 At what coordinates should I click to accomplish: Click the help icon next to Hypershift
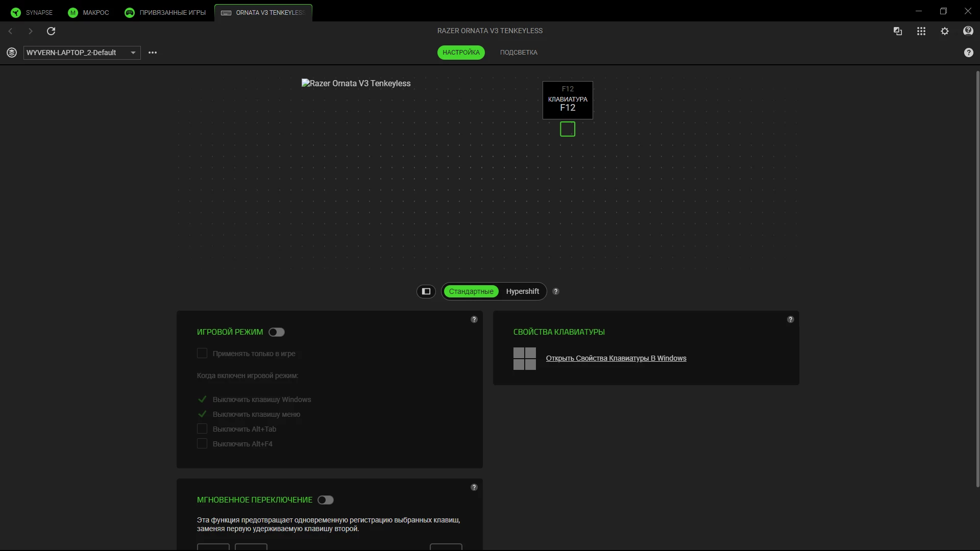[x=556, y=291]
